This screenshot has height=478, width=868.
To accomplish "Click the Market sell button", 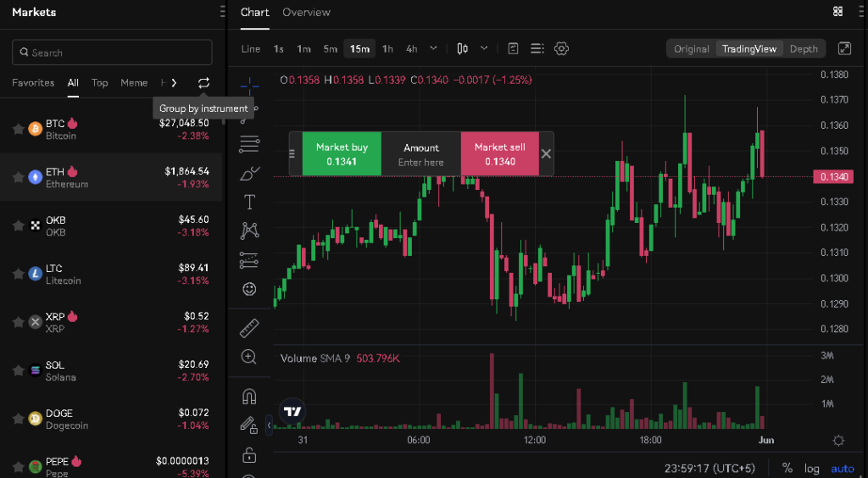I will pyautogui.click(x=499, y=153).
